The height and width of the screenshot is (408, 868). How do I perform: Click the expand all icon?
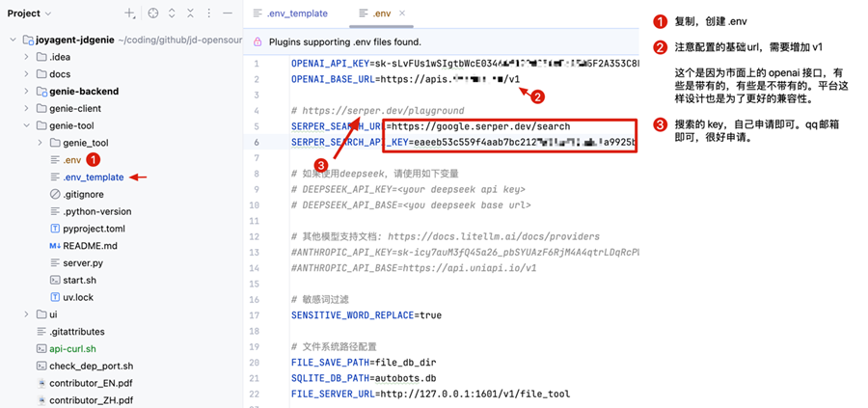coord(172,14)
